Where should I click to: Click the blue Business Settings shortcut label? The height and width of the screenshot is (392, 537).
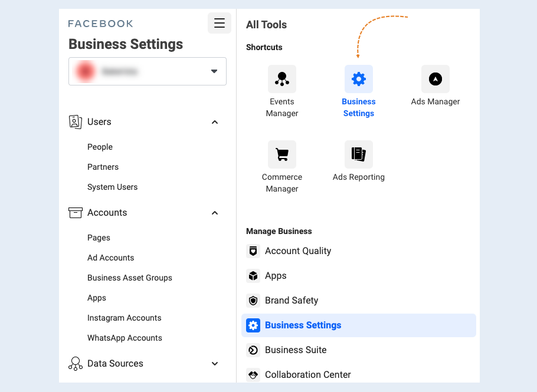[x=359, y=107]
